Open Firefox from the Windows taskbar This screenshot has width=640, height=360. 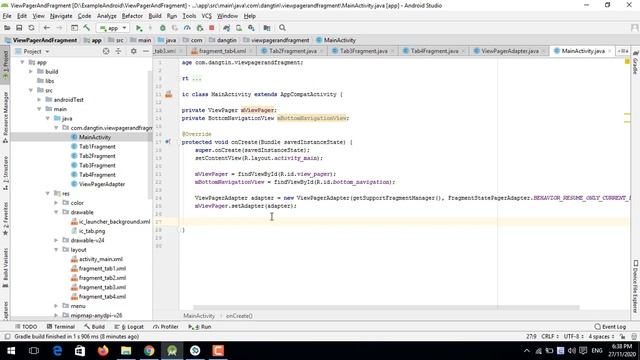pyautogui.click(x=103, y=351)
